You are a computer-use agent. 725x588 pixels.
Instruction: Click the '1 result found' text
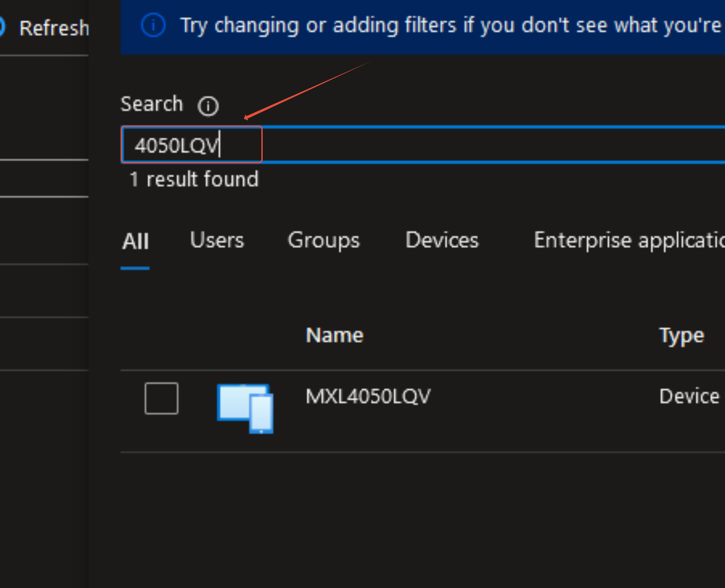click(194, 179)
